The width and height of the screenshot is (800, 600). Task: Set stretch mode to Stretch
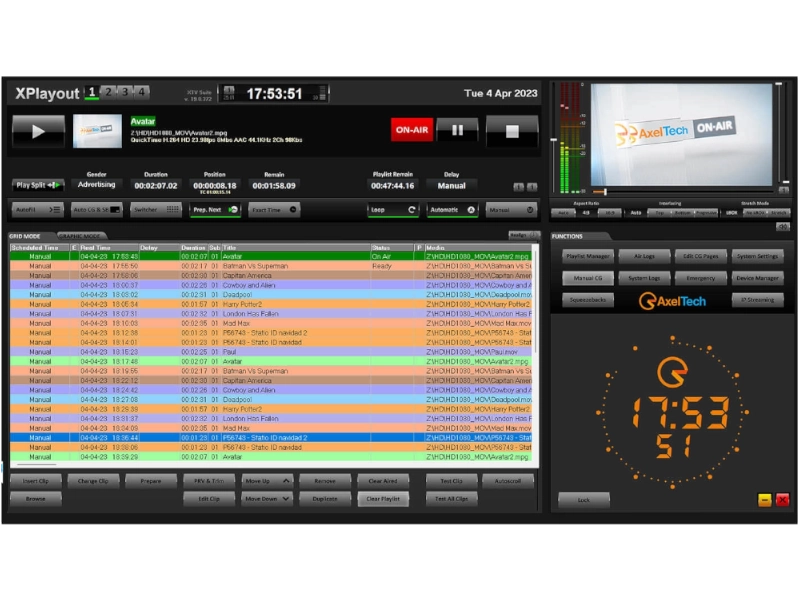(779, 213)
